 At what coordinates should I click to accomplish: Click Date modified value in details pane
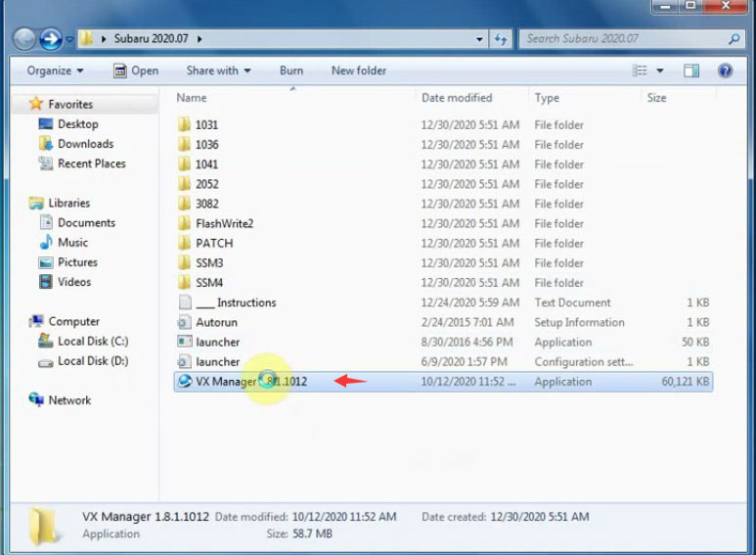344,517
